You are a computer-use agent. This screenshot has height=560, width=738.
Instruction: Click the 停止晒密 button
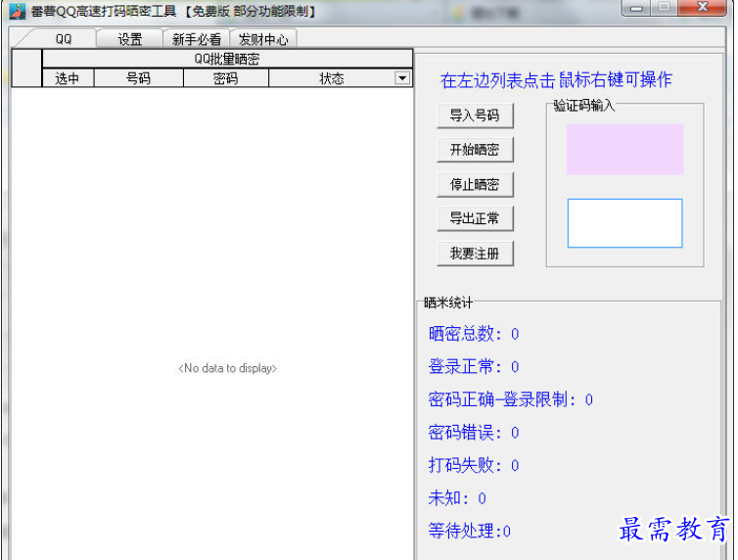[x=475, y=184]
